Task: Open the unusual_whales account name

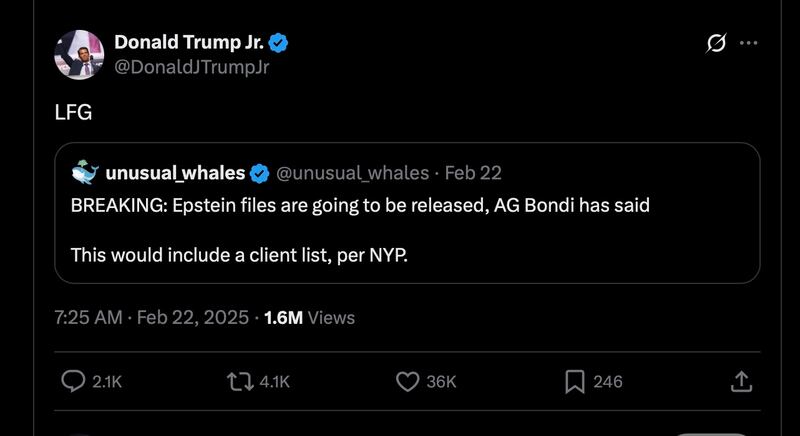Action: (x=175, y=173)
